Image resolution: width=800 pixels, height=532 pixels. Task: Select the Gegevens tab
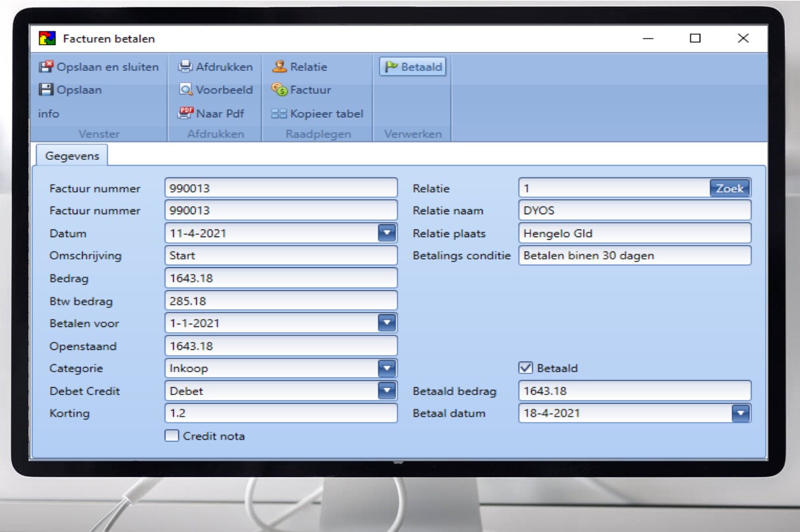[72, 156]
